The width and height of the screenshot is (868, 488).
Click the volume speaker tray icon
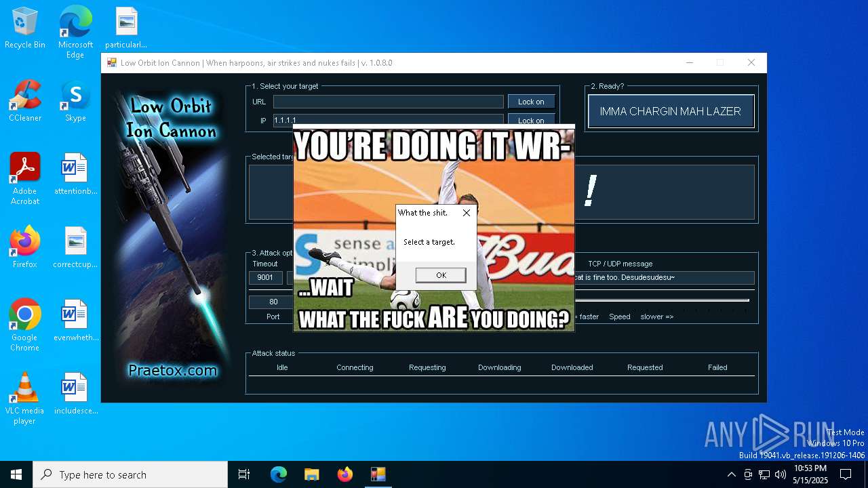tap(781, 474)
